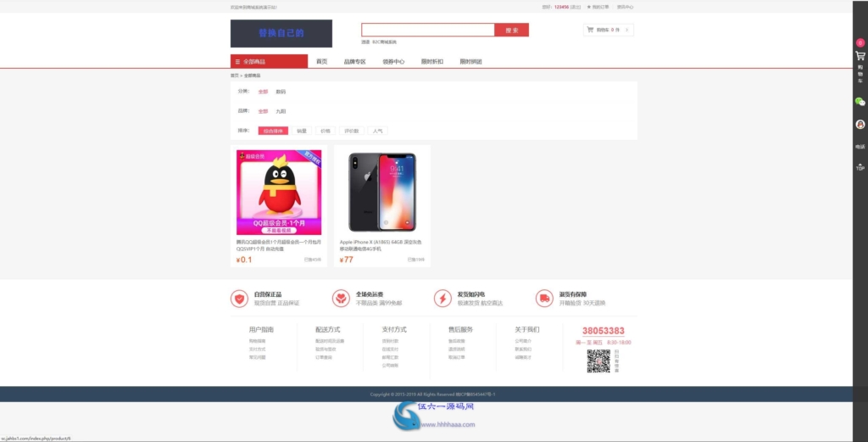Image resolution: width=868 pixels, height=442 pixels.
Task: Click the 电话 phone item in sidebar
Action: [860, 147]
